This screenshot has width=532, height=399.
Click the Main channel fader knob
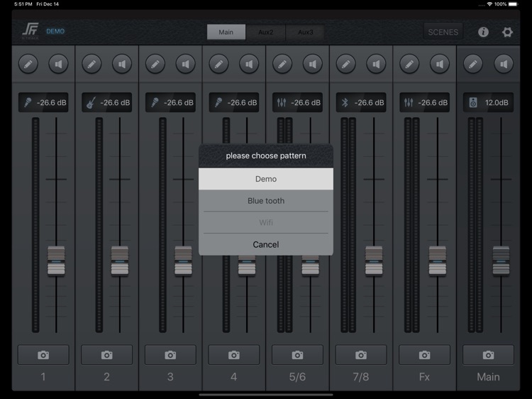(x=501, y=261)
